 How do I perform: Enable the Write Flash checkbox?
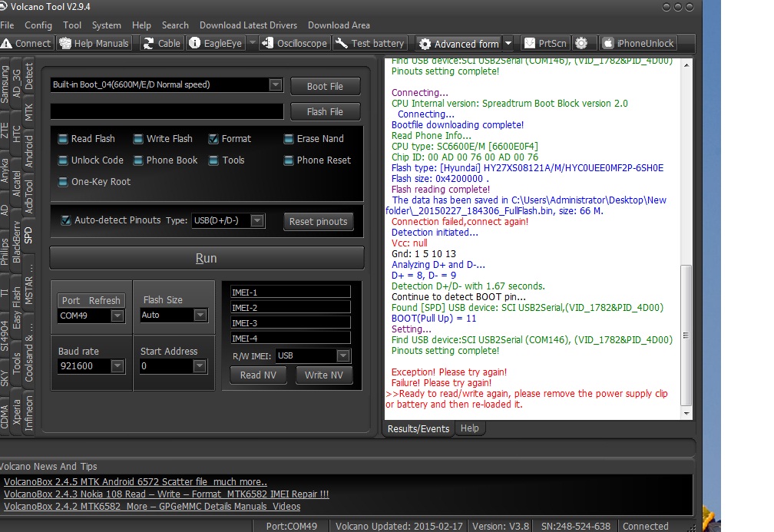[x=138, y=139]
